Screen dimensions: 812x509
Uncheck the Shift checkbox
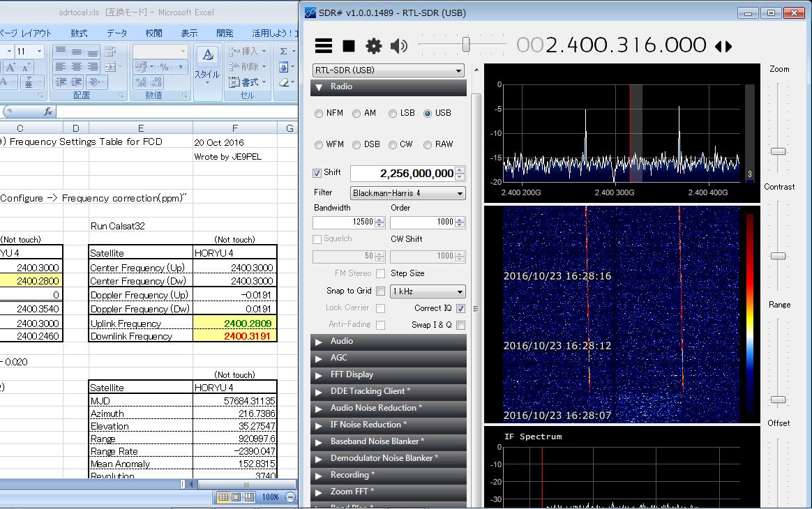[317, 173]
